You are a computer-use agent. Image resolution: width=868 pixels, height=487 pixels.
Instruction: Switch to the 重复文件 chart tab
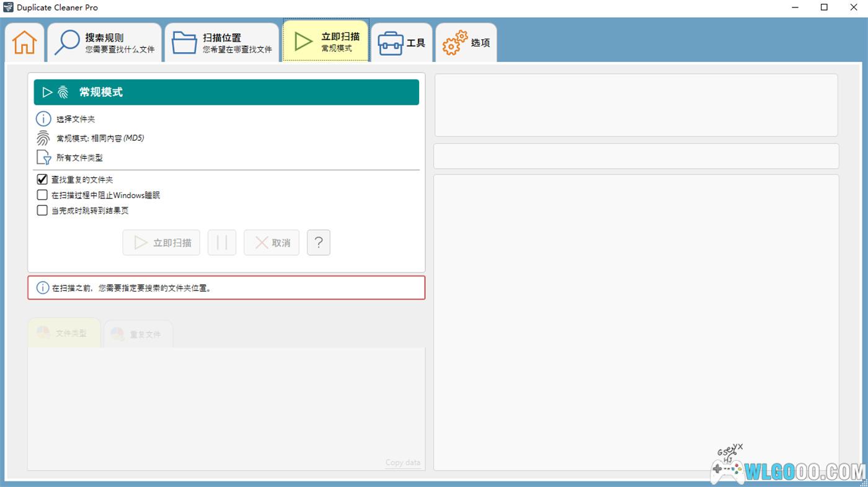(138, 334)
